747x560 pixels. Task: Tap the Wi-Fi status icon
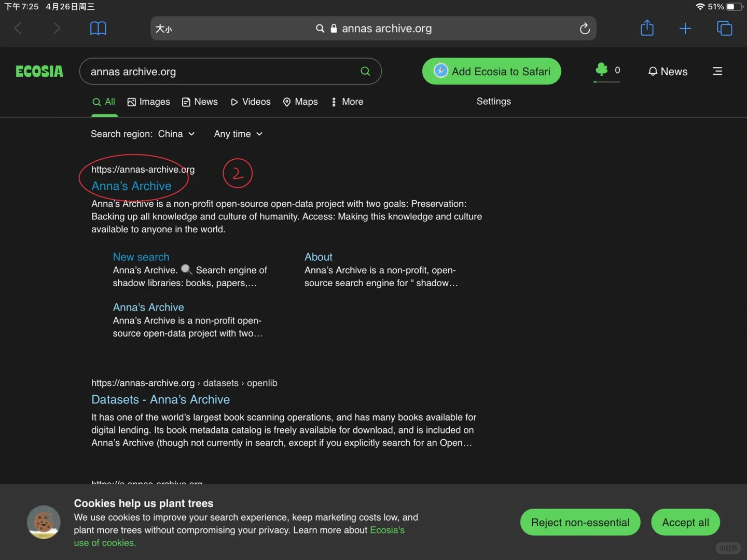(x=700, y=7)
